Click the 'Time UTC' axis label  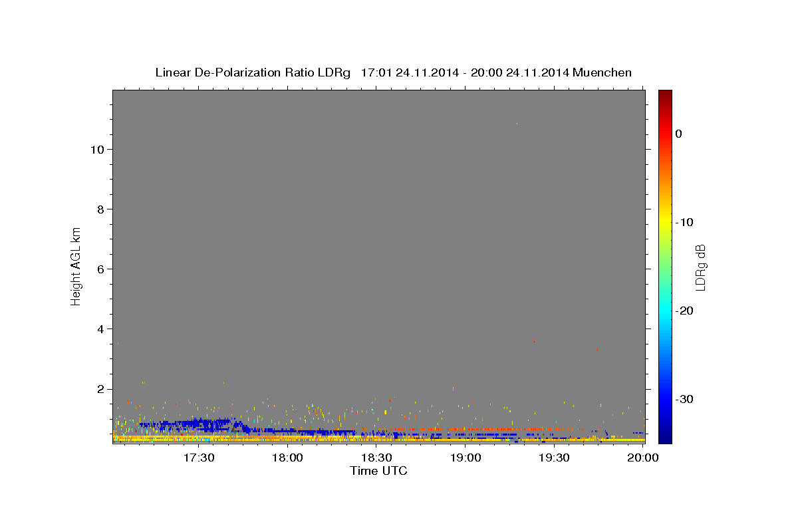tap(378, 471)
